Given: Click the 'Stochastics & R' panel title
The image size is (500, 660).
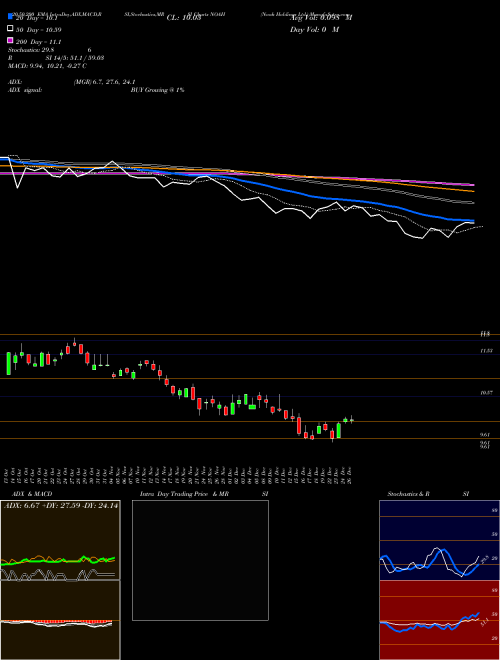Looking at the screenshot, I should click(x=409, y=494).
